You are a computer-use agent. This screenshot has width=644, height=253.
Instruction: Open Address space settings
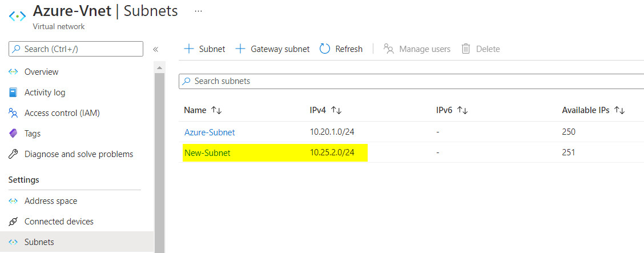tap(51, 201)
